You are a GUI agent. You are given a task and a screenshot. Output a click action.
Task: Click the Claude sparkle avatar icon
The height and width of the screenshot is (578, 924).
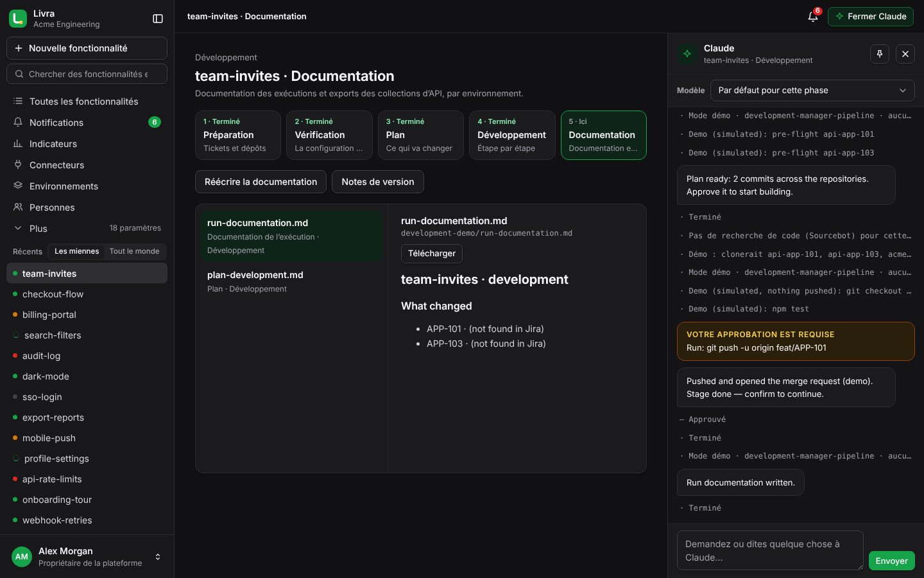tap(687, 54)
